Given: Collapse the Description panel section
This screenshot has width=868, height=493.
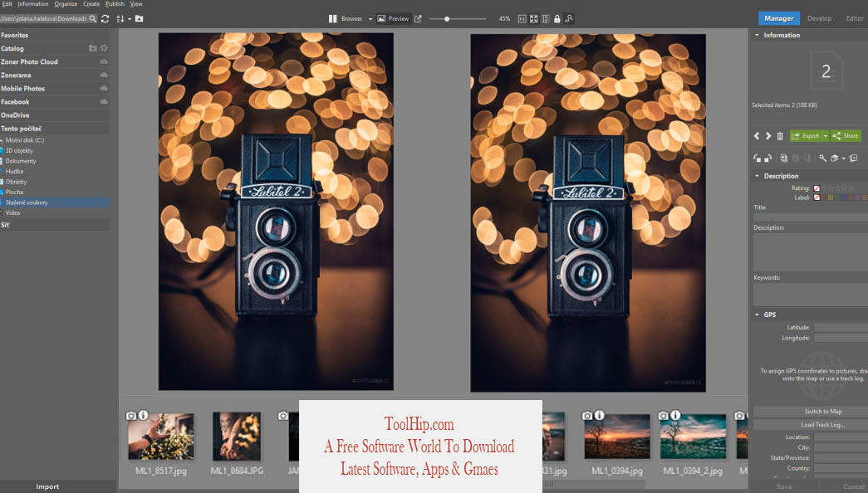Looking at the screenshot, I should pyautogui.click(x=757, y=176).
